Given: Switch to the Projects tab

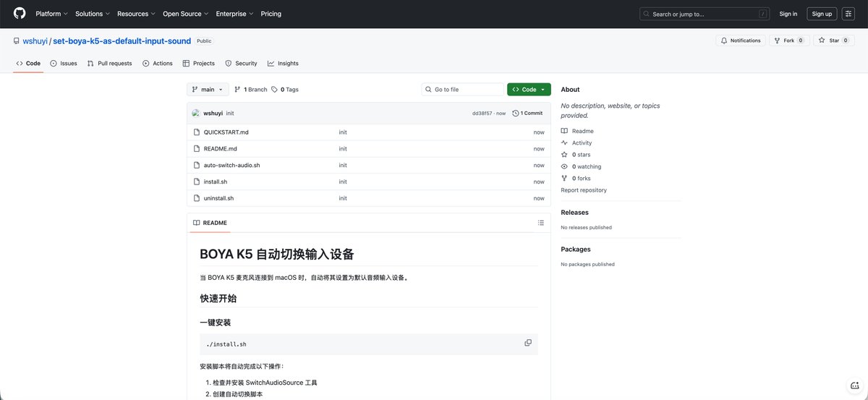Looking at the screenshot, I should pos(199,63).
